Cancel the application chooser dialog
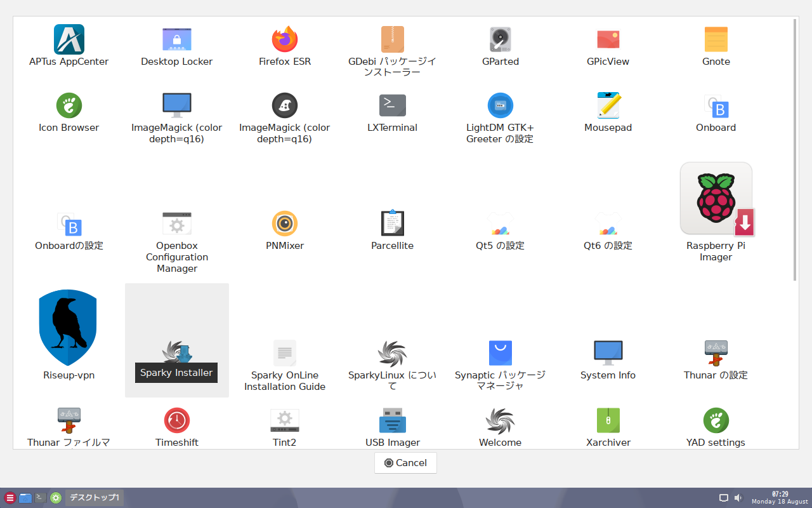Image resolution: width=812 pixels, height=508 pixels. pos(405,463)
